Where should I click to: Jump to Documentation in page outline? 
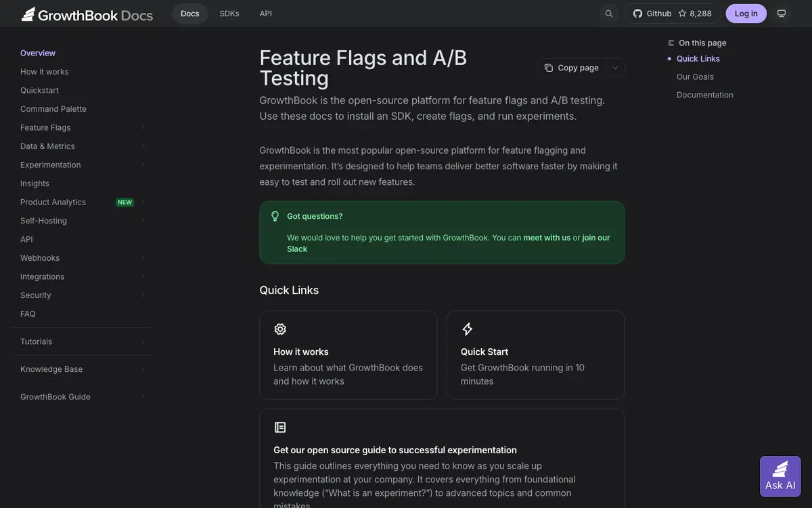click(x=705, y=95)
